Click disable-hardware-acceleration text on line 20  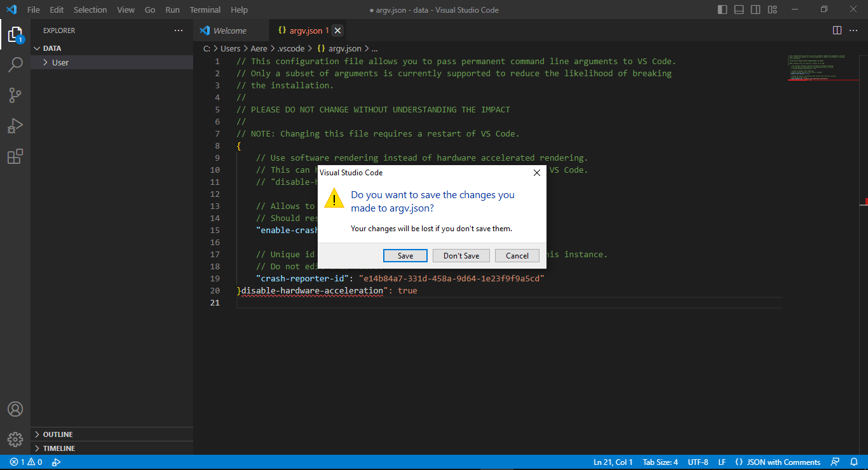(x=312, y=291)
